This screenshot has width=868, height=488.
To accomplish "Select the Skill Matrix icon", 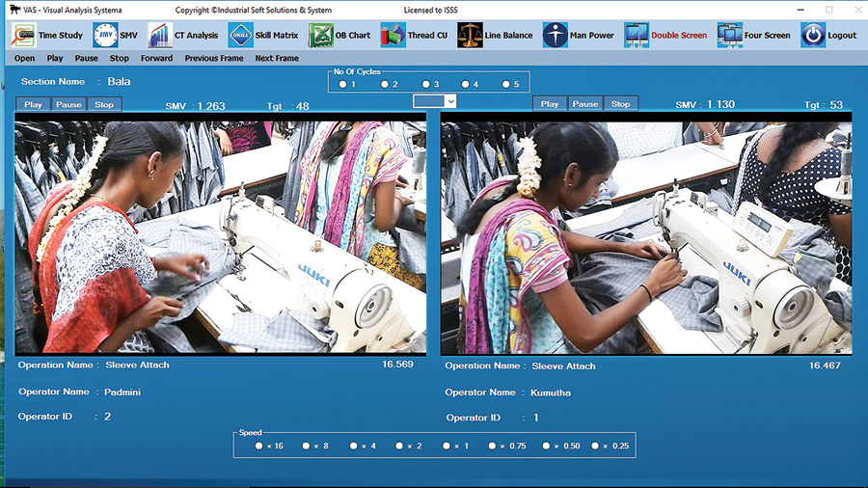I will [241, 35].
